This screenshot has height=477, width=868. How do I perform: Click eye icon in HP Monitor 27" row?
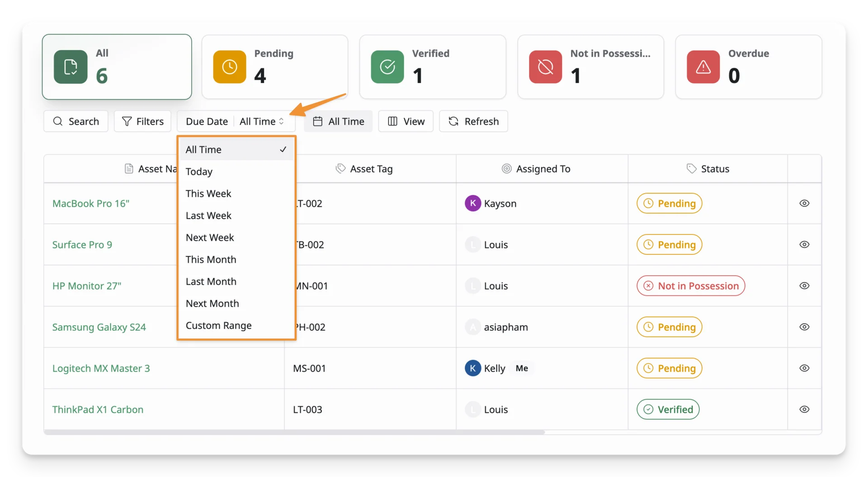click(x=804, y=286)
